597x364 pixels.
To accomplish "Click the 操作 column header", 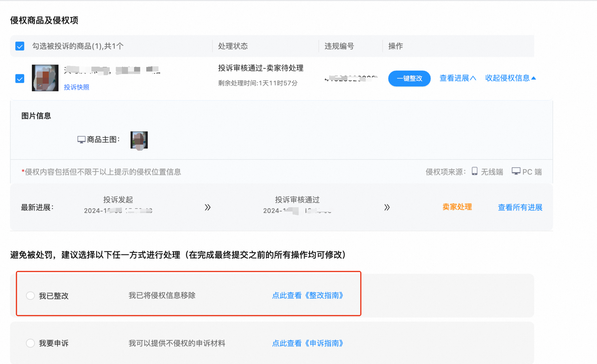I will (x=396, y=46).
